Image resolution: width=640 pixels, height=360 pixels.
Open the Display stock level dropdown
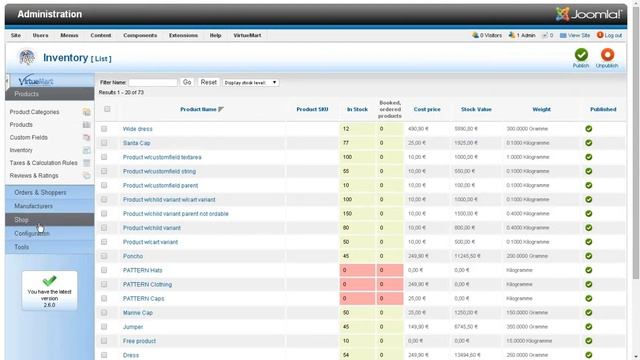tap(251, 82)
